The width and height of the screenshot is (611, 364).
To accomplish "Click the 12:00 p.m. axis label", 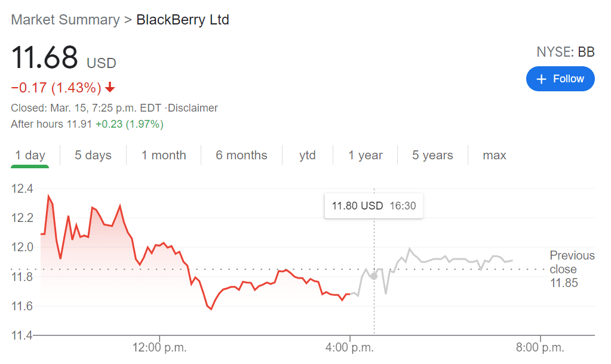I will click(159, 347).
